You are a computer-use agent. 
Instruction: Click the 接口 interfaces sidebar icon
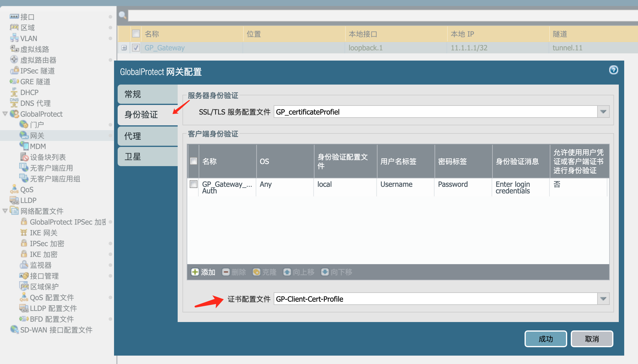click(x=14, y=16)
